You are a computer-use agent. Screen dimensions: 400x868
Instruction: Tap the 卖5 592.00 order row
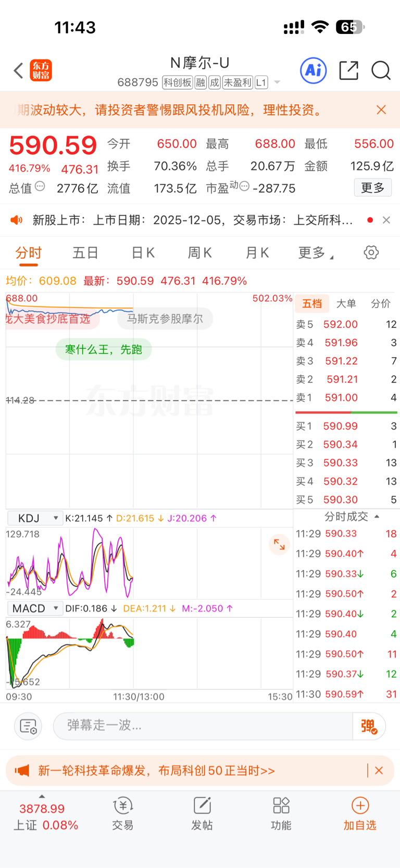click(346, 324)
